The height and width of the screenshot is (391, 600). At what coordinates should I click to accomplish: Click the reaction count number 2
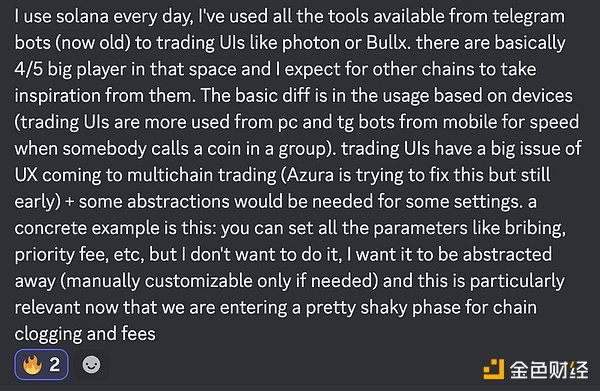pyautogui.click(x=55, y=365)
